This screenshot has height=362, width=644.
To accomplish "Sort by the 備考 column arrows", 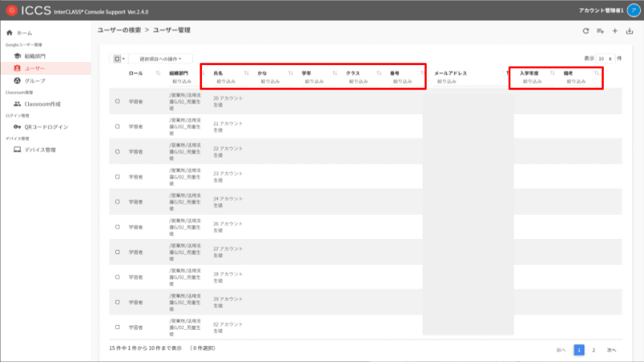I will [597, 73].
